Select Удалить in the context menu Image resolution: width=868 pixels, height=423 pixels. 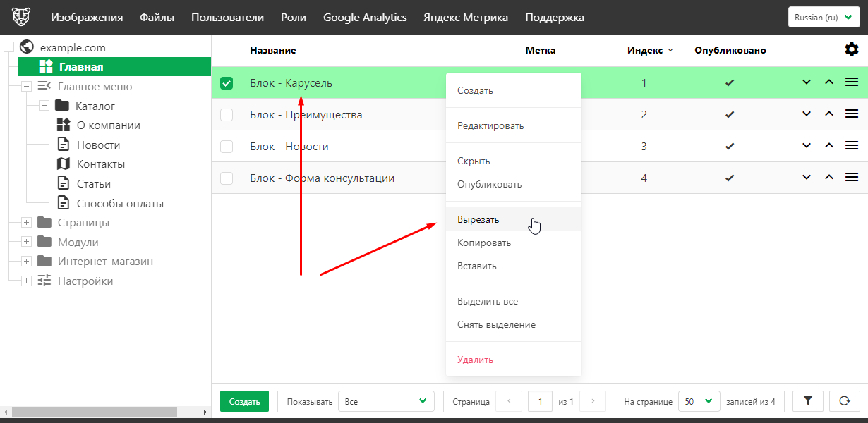click(475, 360)
